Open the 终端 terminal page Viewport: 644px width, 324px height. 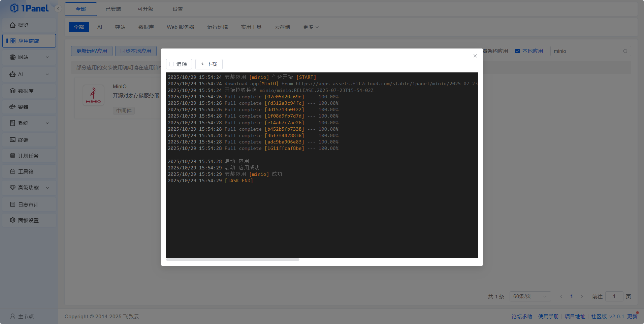pyautogui.click(x=29, y=140)
